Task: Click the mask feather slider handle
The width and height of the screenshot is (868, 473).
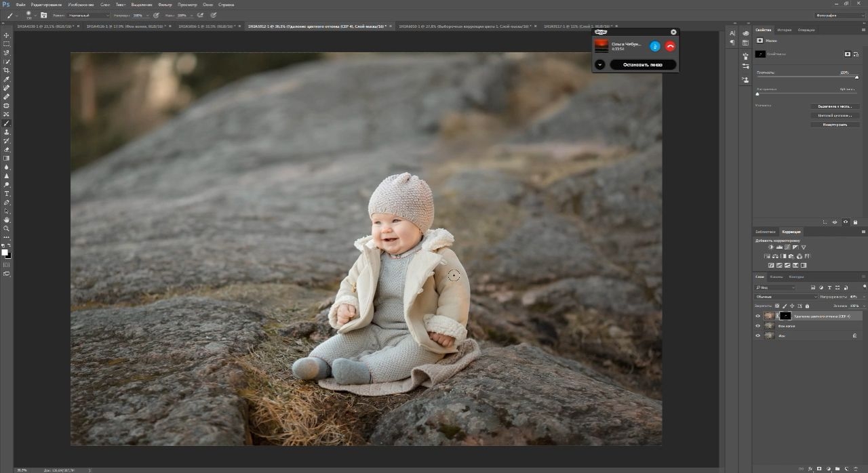Action: pos(757,94)
